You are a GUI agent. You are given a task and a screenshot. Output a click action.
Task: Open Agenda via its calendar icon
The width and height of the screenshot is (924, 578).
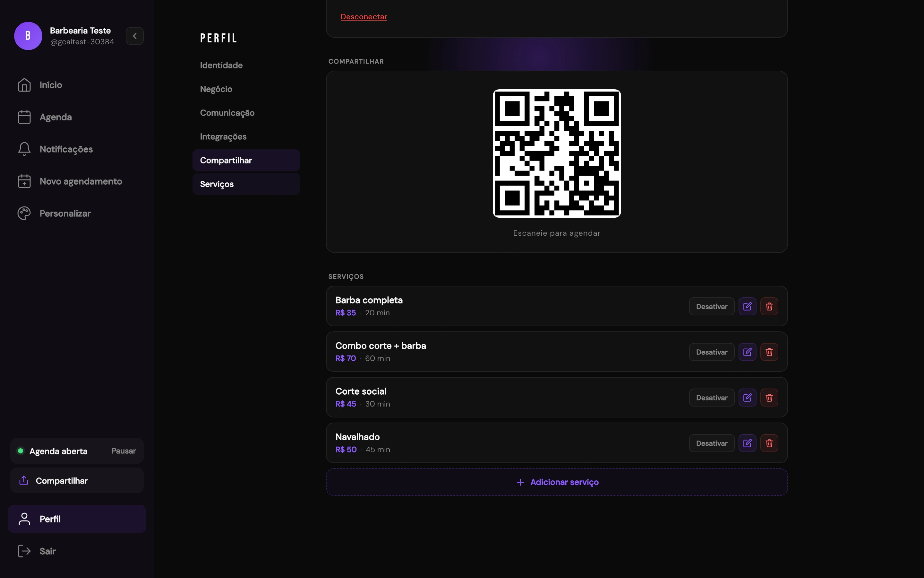point(24,117)
